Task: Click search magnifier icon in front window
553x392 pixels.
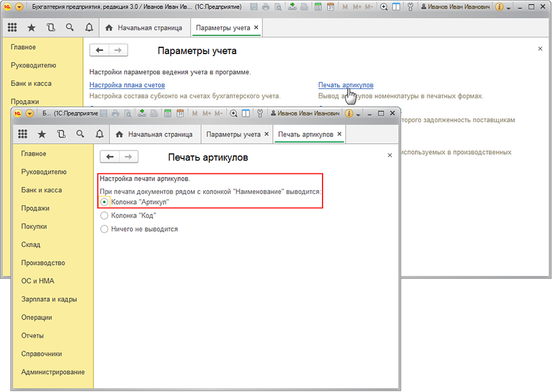Action: (80, 134)
